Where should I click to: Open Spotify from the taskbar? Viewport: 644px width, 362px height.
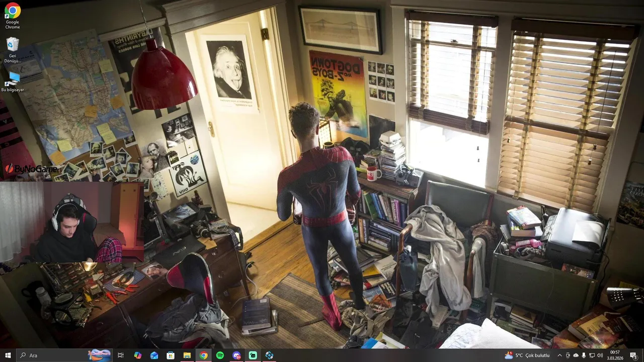click(x=220, y=355)
